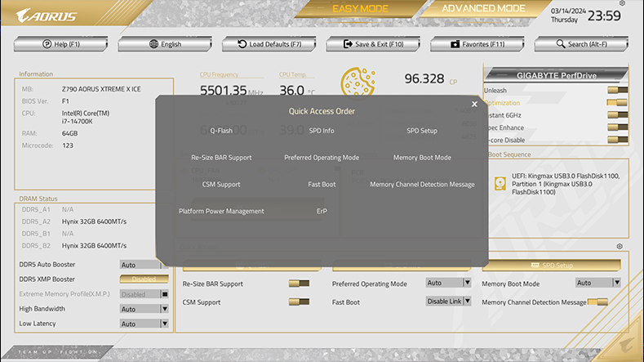
Task: Select Memory Boot Mode in dialog
Action: (x=422, y=158)
